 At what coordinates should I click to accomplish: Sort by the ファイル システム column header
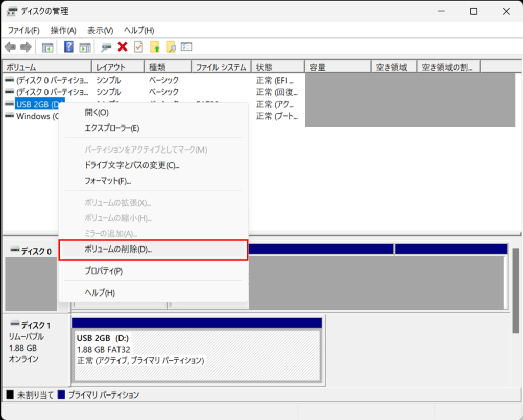221,67
